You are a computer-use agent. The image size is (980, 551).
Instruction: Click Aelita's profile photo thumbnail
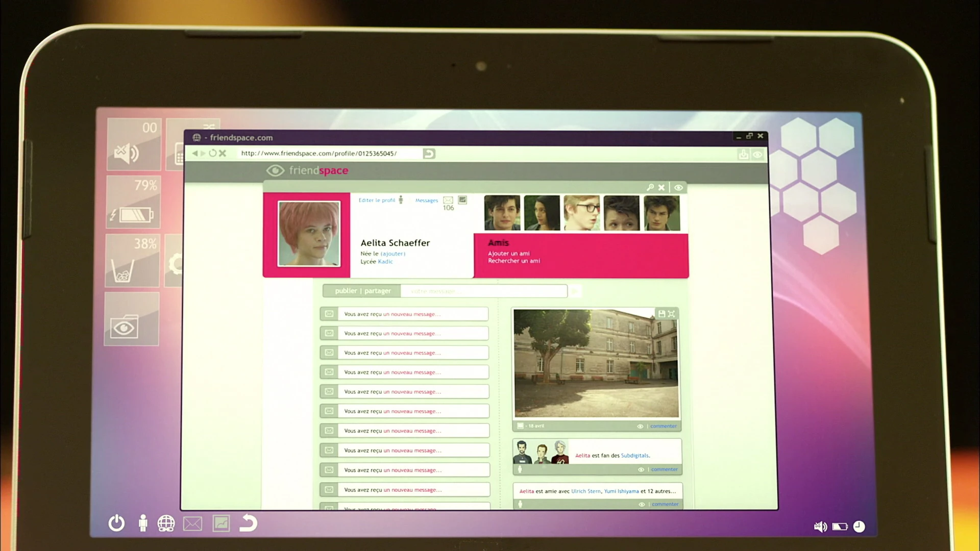click(x=309, y=234)
